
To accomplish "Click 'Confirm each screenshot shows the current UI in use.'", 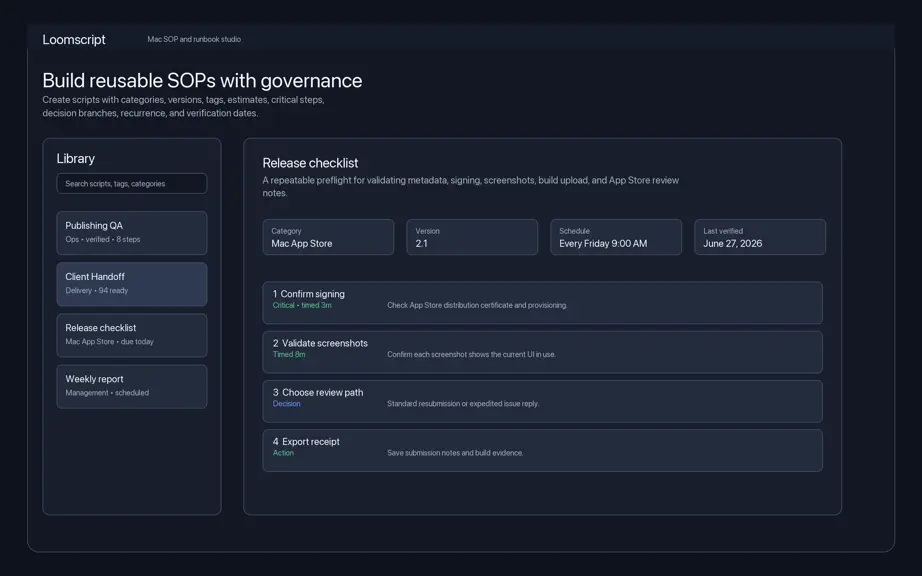I will [471, 354].
